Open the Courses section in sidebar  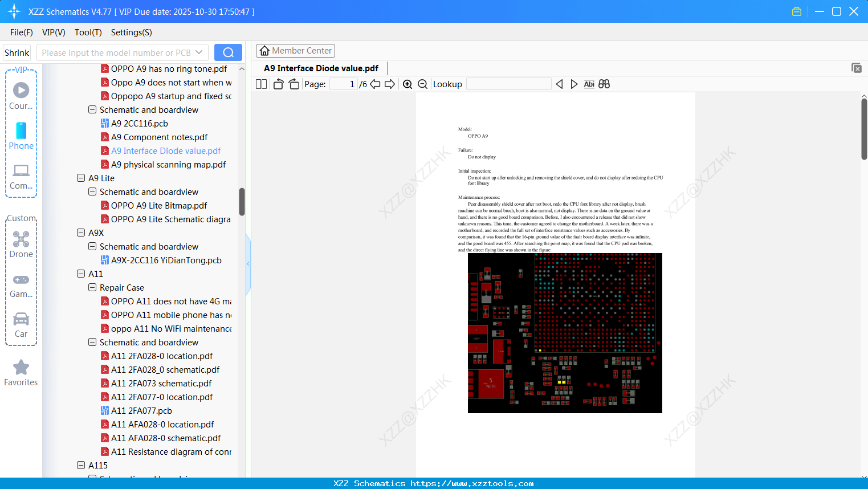click(x=21, y=96)
